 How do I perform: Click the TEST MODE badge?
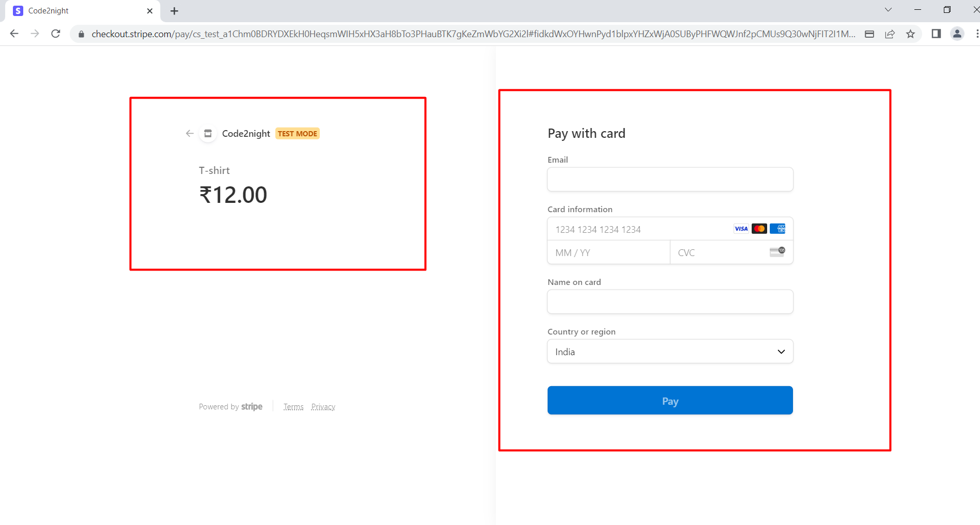(x=298, y=134)
